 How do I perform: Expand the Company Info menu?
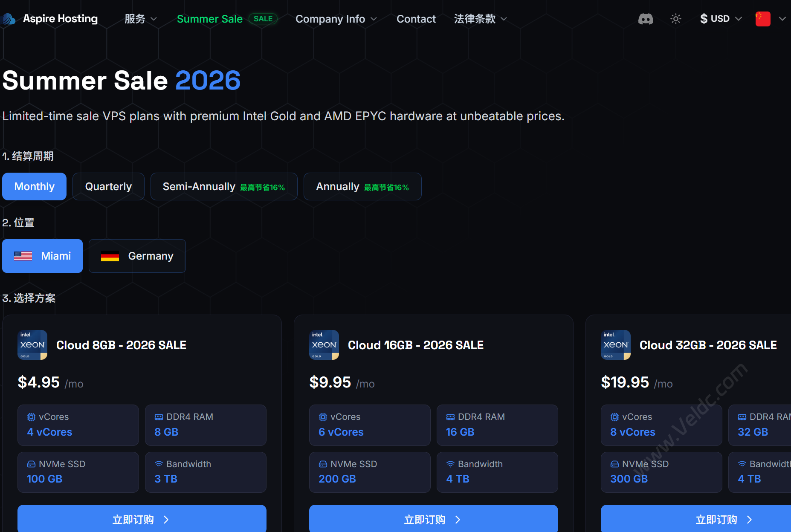pos(336,19)
